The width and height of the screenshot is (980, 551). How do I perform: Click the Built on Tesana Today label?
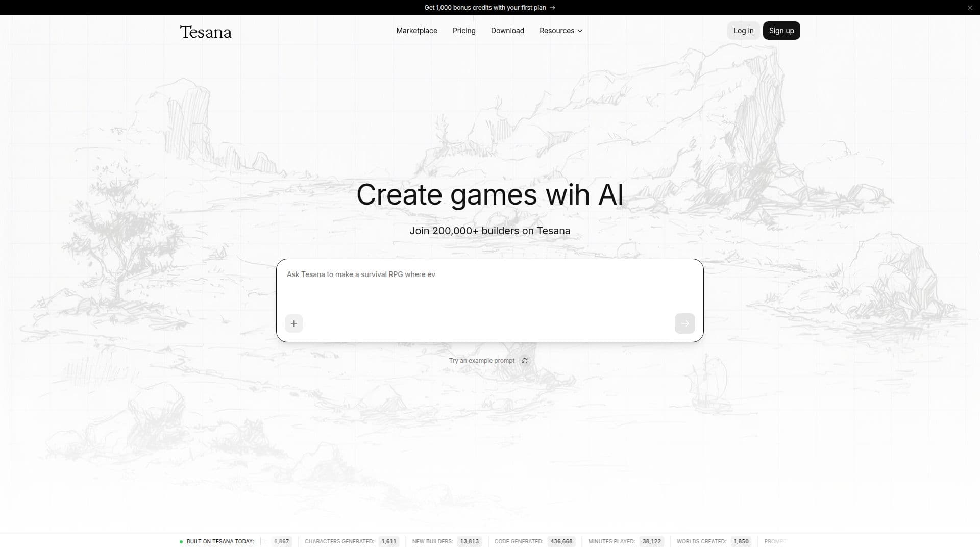pyautogui.click(x=220, y=541)
